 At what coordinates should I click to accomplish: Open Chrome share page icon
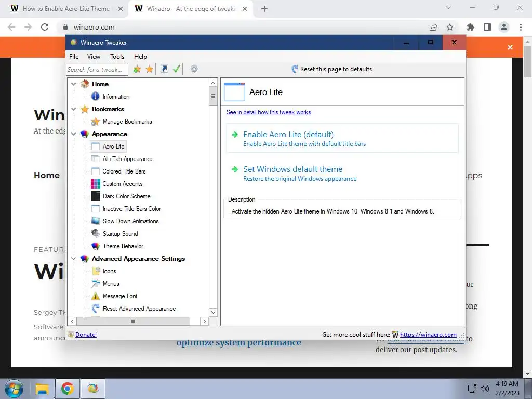[x=433, y=27]
